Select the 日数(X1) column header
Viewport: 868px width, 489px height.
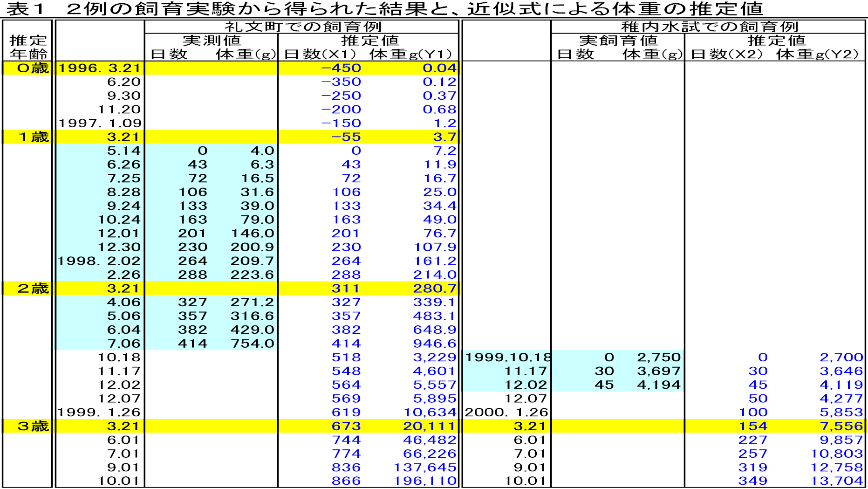coord(320,55)
